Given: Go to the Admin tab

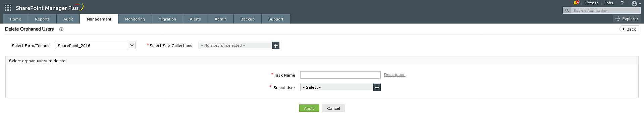Looking at the screenshot, I should 221,19.
